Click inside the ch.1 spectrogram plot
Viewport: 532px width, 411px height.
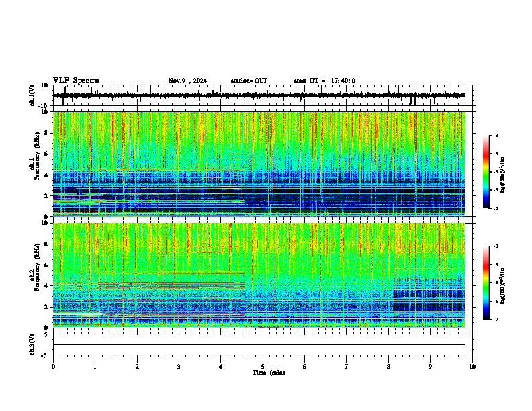(x=259, y=164)
